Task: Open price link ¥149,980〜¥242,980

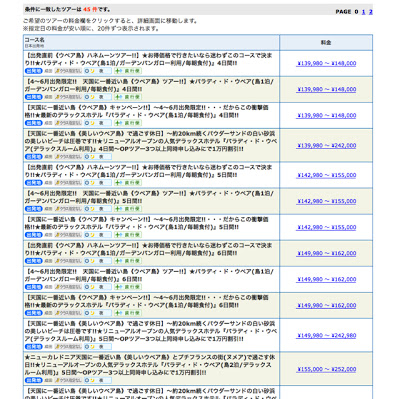Action: (x=326, y=335)
